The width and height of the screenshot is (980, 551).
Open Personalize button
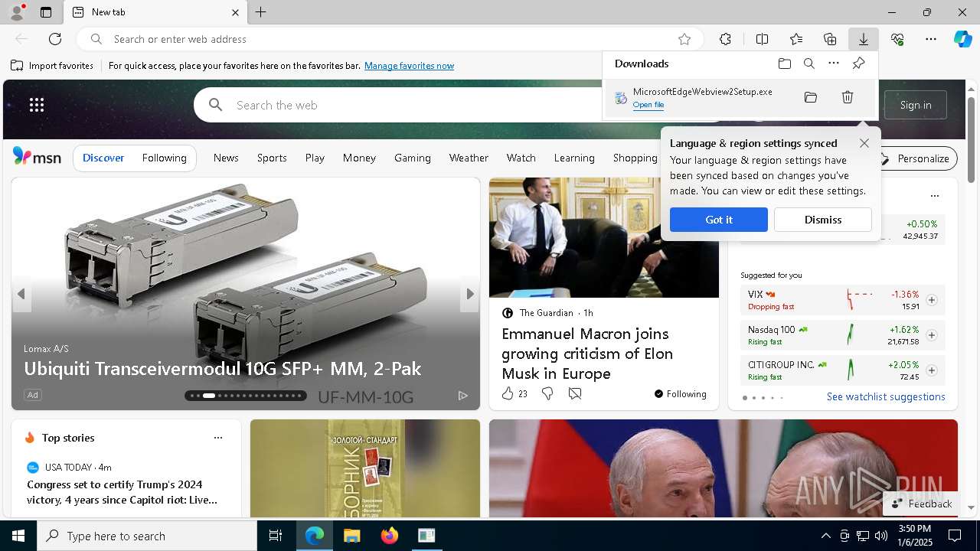click(x=916, y=158)
